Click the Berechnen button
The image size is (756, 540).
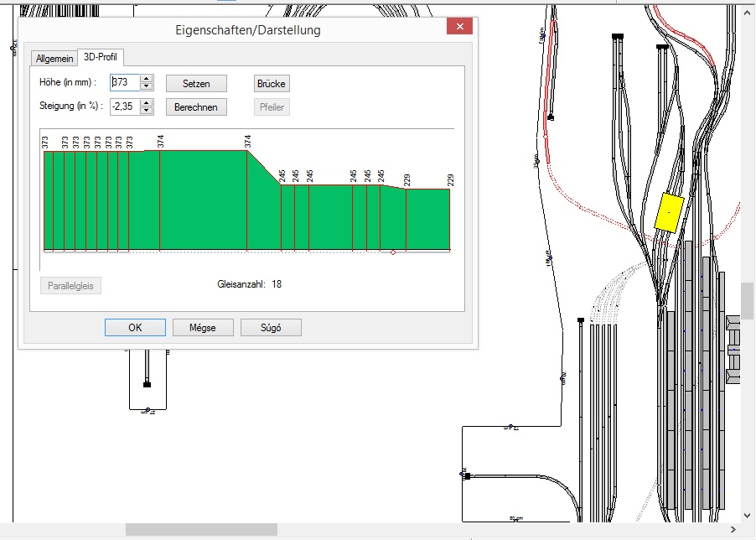pos(195,107)
